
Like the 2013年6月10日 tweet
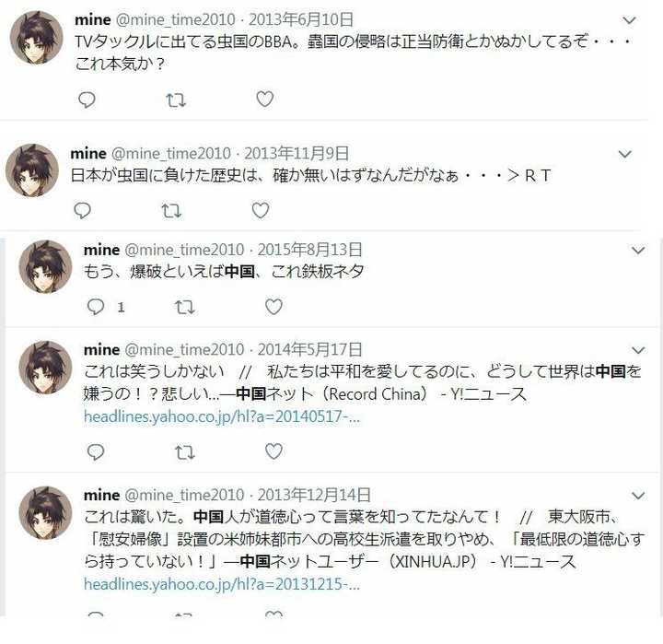click(x=265, y=99)
